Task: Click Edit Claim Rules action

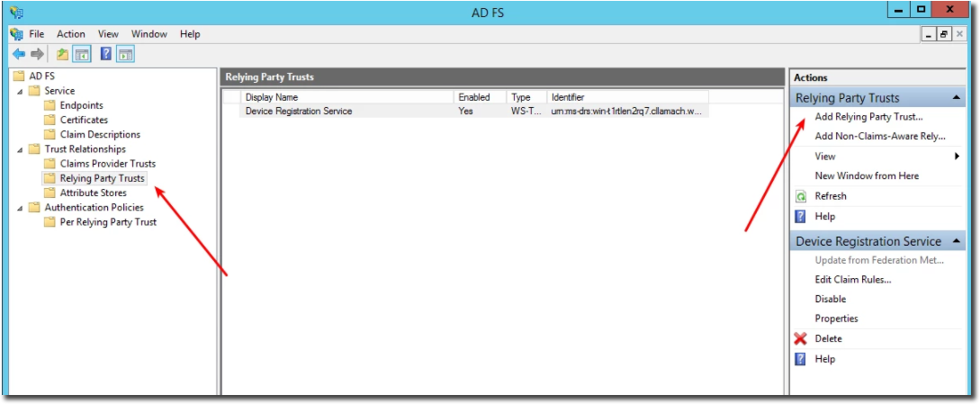Action: [x=853, y=280]
